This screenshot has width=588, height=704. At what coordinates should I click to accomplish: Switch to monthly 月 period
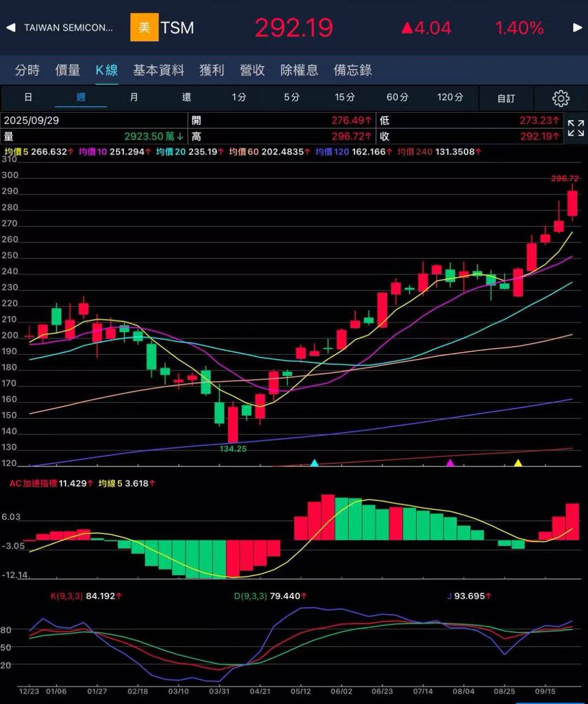(x=134, y=97)
